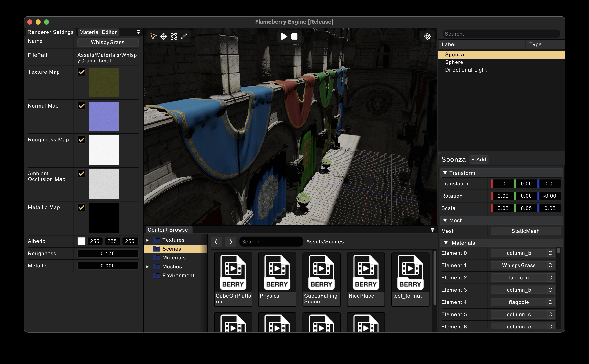Go back in Content Browser
This screenshot has height=364, width=589.
(x=216, y=241)
